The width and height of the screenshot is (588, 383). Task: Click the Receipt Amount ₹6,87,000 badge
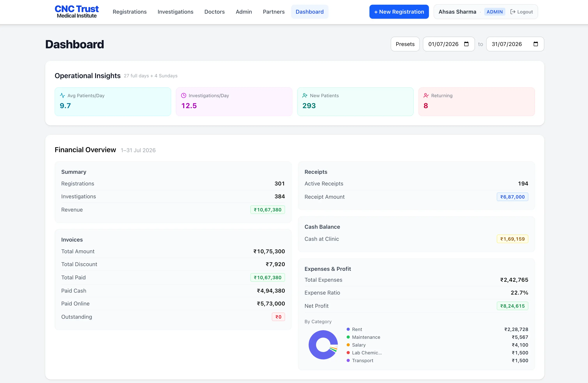(x=512, y=197)
